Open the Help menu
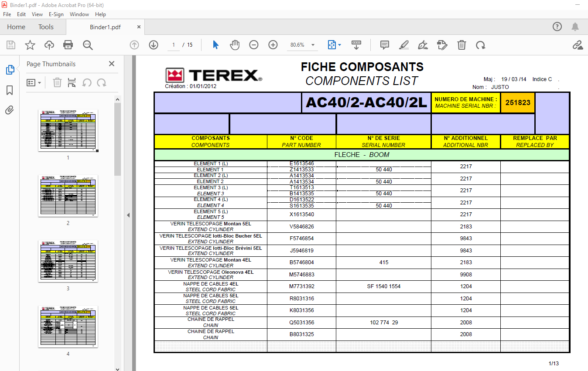The image size is (588, 371). (100, 14)
